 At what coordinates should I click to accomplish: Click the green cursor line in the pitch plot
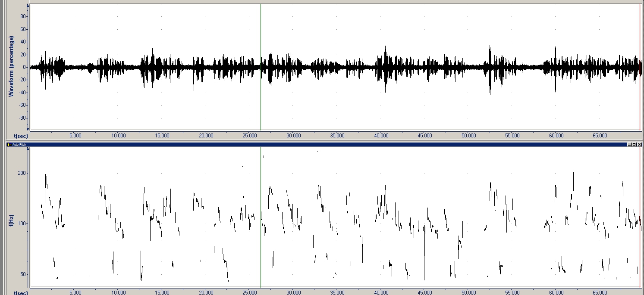(261, 217)
